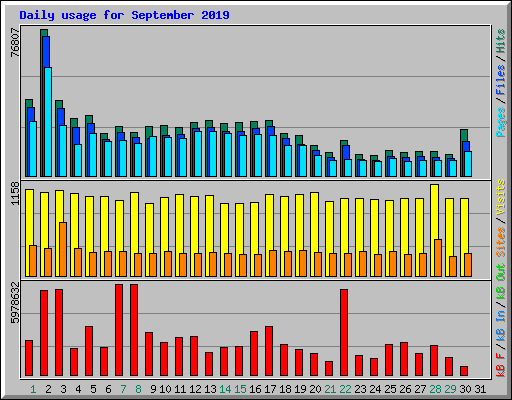512x400 pixels.
Task: Click day label 1 on the axis
Action: click(x=33, y=389)
